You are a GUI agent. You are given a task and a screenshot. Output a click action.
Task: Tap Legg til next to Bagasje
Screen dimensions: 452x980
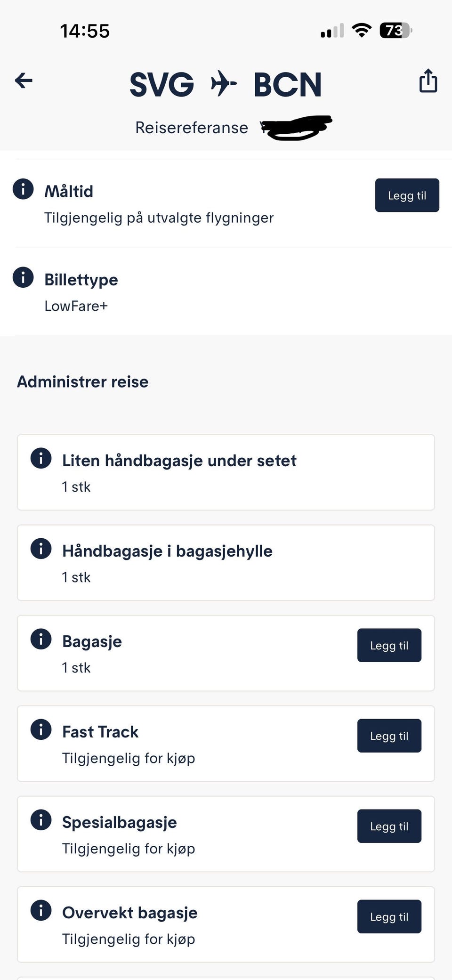[389, 645]
